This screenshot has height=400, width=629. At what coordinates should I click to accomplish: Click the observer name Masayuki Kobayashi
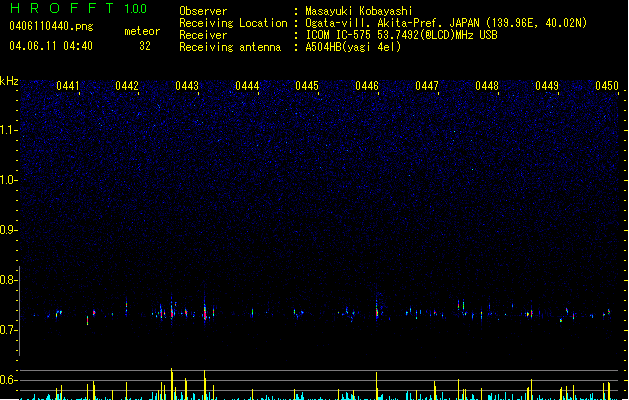359,11
